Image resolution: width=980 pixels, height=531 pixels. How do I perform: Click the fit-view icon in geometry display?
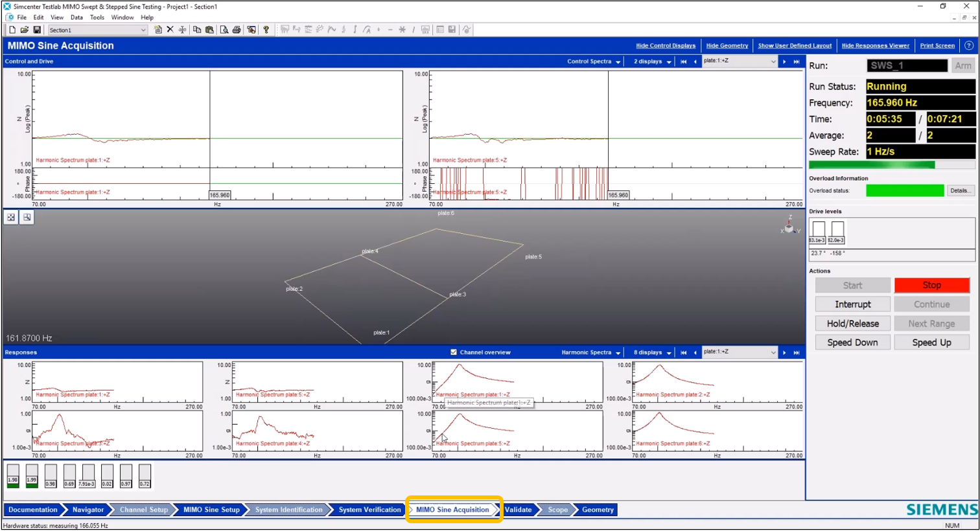click(11, 218)
